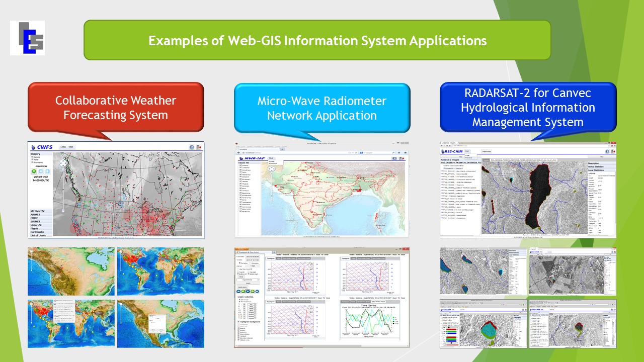Viewport: 644px width, 362px height.
Task: Click the CWFS help question-mark icon
Action: tap(192, 147)
